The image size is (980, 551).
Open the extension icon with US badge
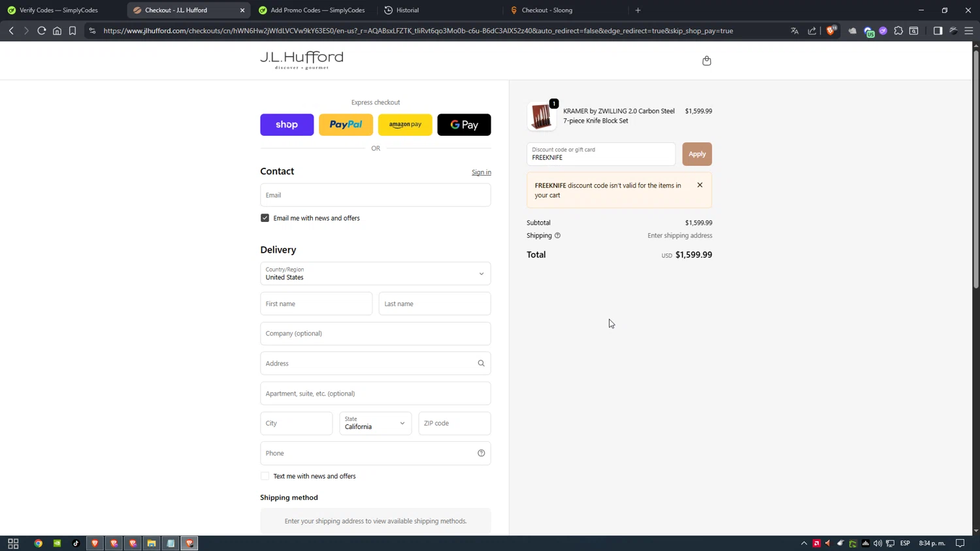(x=869, y=31)
